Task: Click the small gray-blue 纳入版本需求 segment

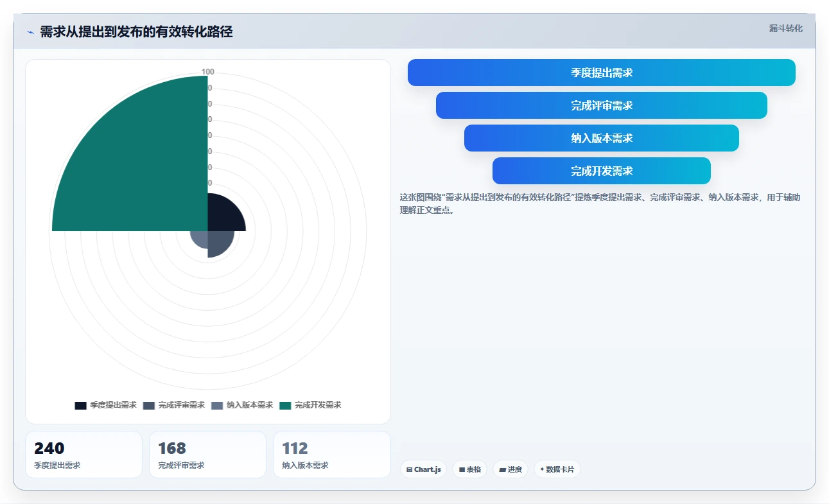Action: coord(200,238)
